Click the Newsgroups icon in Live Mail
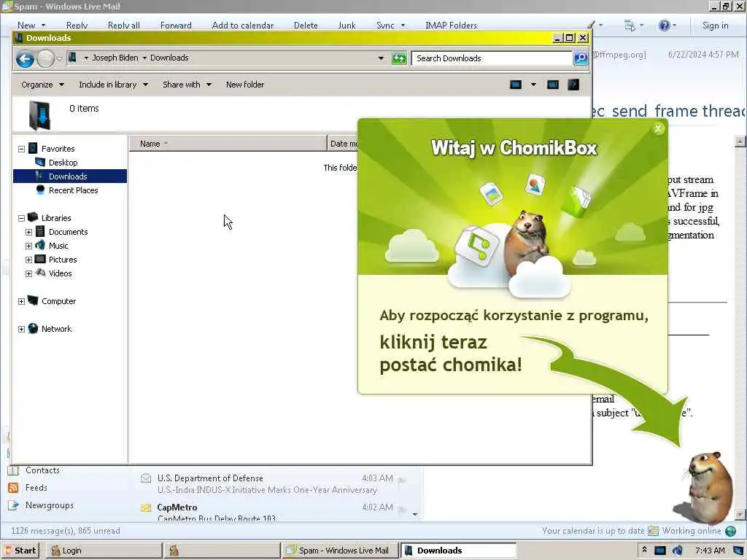Image resolution: width=747 pixels, height=560 pixels. click(13, 505)
